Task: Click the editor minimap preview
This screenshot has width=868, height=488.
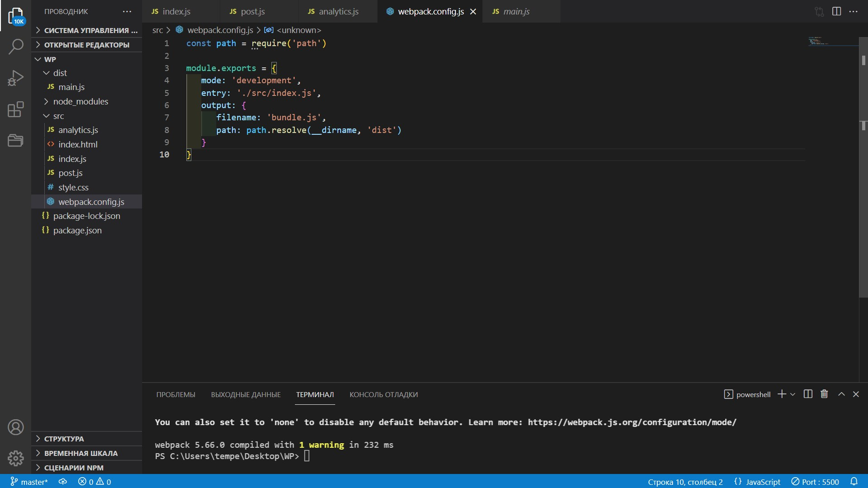Action: pos(832,42)
